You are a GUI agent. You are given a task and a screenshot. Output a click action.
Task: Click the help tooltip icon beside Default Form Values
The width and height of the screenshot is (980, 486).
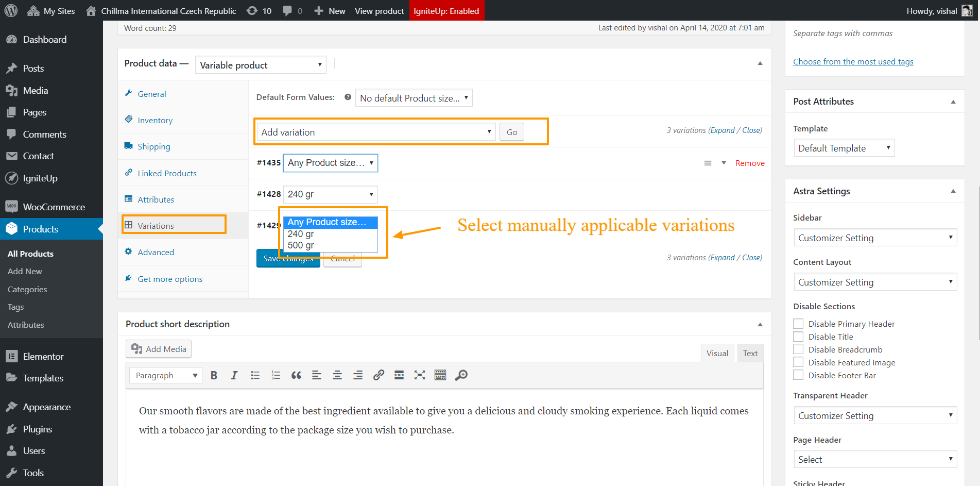pyautogui.click(x=348, y=97)
